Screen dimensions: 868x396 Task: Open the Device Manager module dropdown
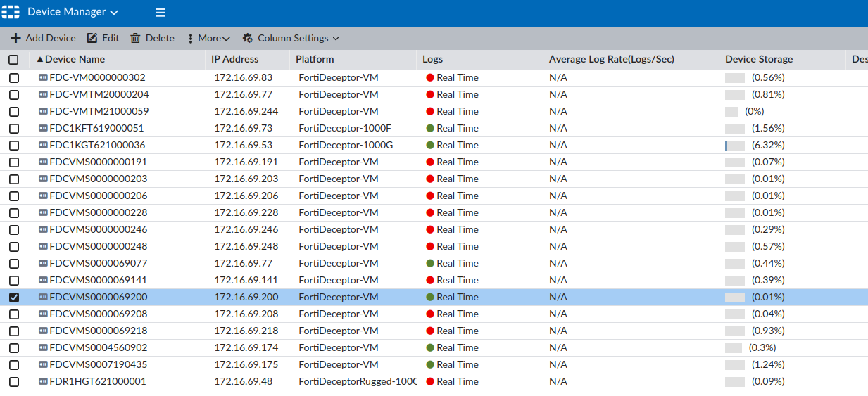pyautogui.click(x=73, y=12)
